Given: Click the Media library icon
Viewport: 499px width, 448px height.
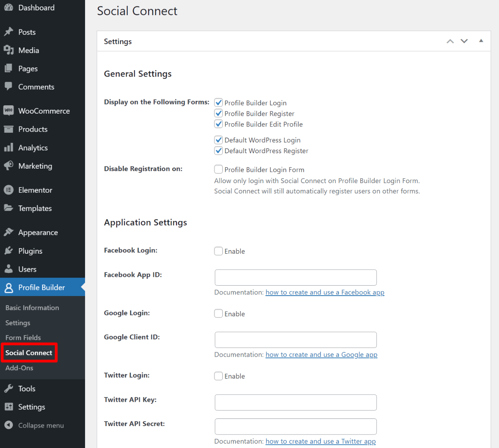Looking at the screenshot, I should [8, 50].
